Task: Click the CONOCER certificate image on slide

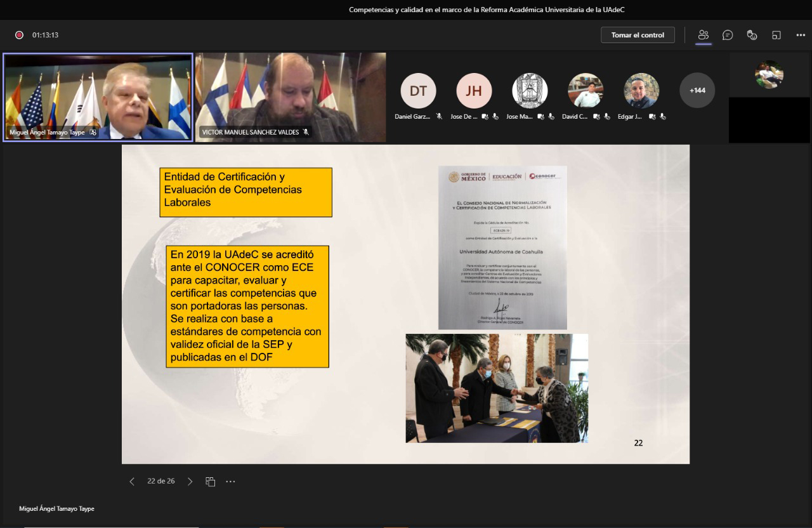Action: pyautogui.click(x=502, y=247)
